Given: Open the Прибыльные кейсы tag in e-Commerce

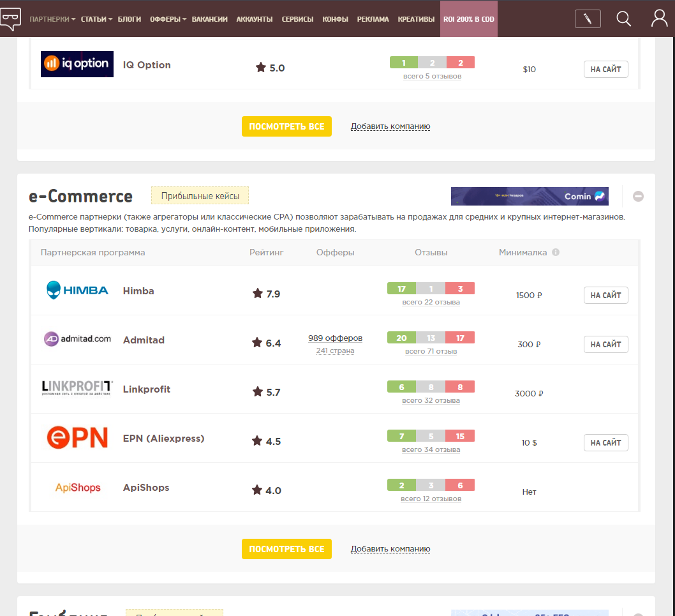Looking at the screenshot, I should [x=200, y=195].
